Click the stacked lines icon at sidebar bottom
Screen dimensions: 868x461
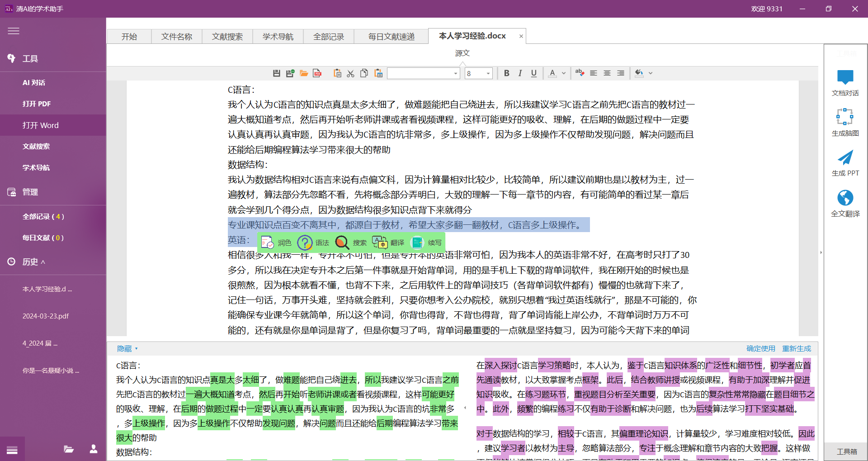(12, 450)
